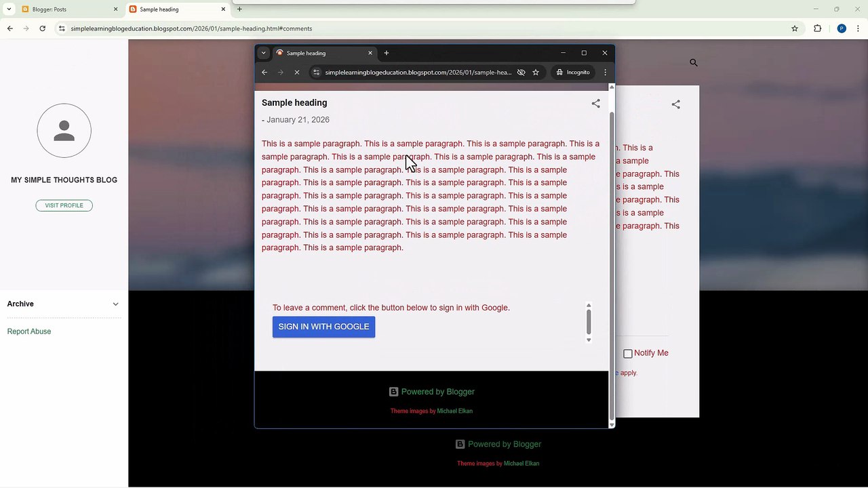Go forward in main Chrome window

[26, 28]
